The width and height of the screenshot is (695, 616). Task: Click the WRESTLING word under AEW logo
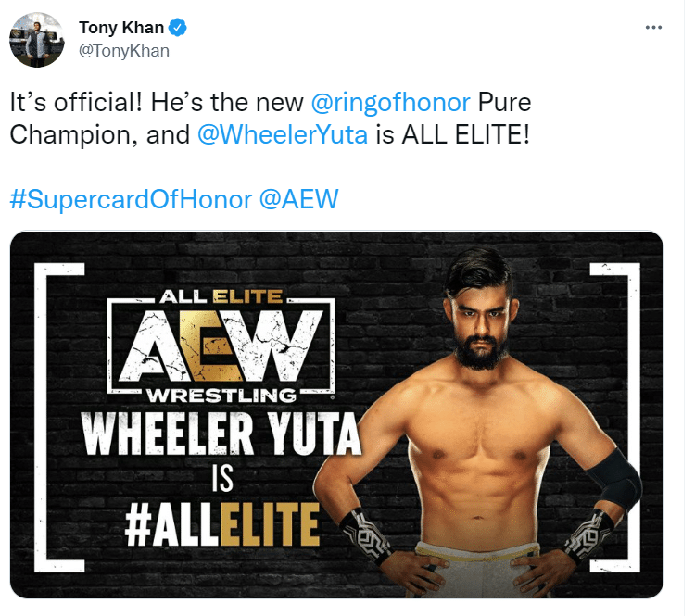tap(221, 396)
